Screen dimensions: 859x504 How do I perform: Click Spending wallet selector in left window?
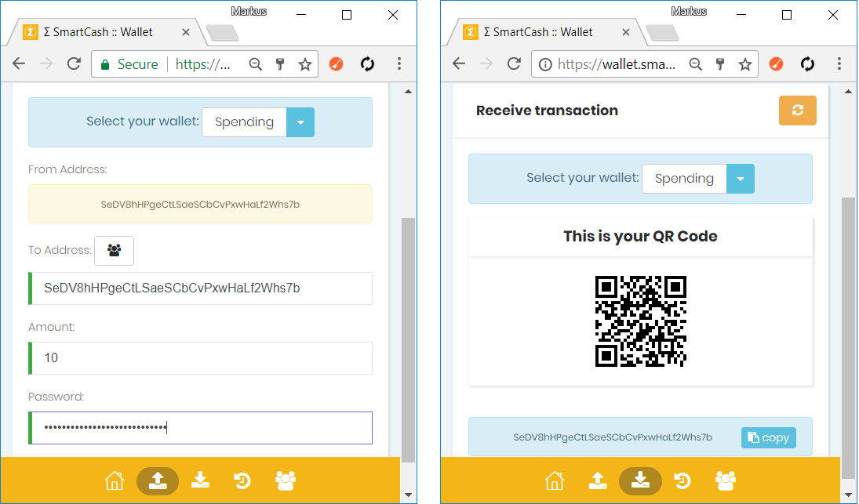[x=244, y=122]
